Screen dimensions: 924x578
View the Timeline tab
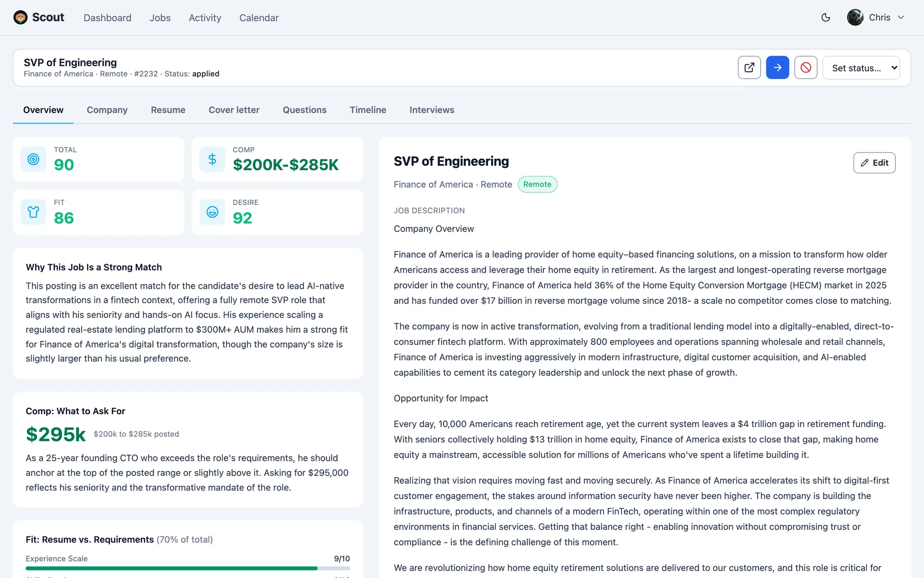click(368, 110)
